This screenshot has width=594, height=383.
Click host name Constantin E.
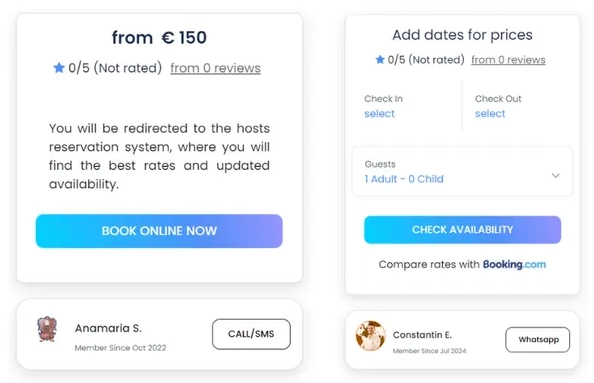pos(422,335)
